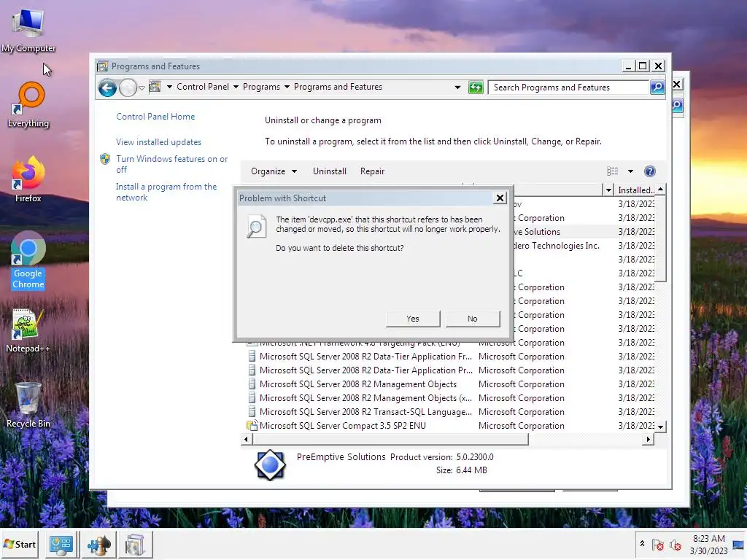The width and height of the screenshot is (747, 560).
Task: Select the Google Chrome desktop shortcut
Action: pyautogui.click(x=28, y=260)
